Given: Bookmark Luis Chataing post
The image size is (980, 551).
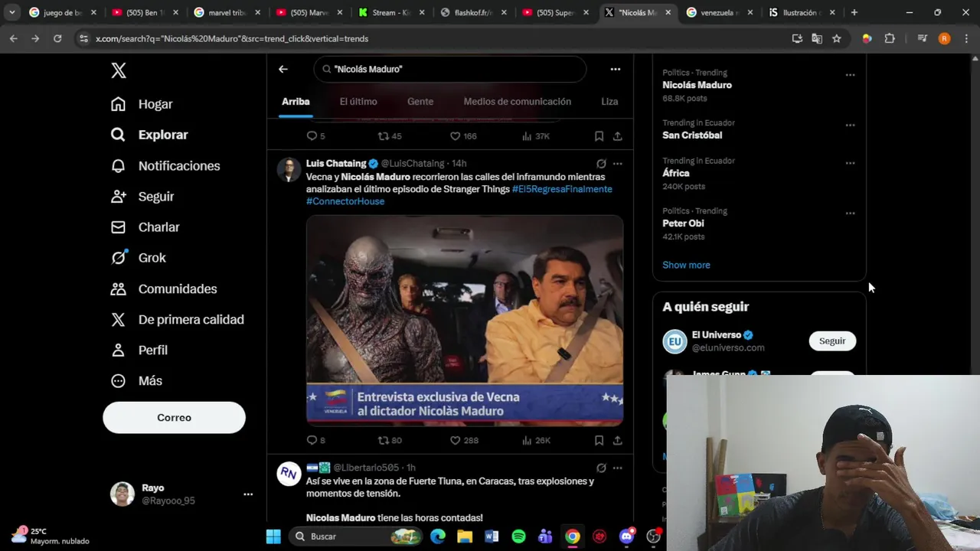Looking at the screenshot, I should click(x=599, y=441).
